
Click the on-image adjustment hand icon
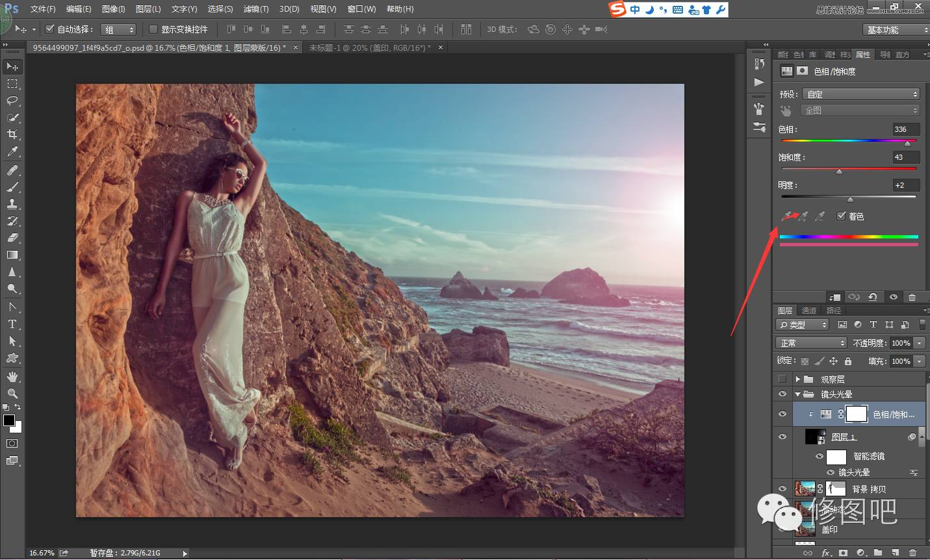tap(786, 110)
